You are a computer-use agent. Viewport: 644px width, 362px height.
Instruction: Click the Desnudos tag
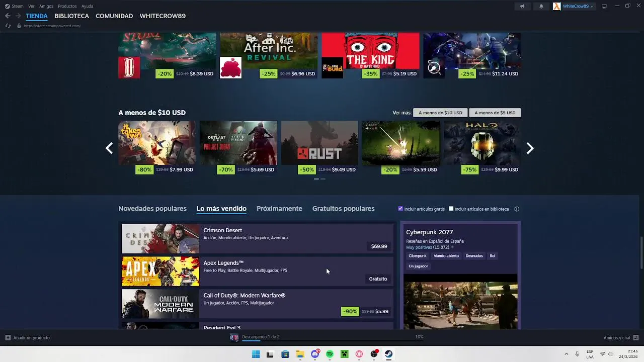[474, 256]
